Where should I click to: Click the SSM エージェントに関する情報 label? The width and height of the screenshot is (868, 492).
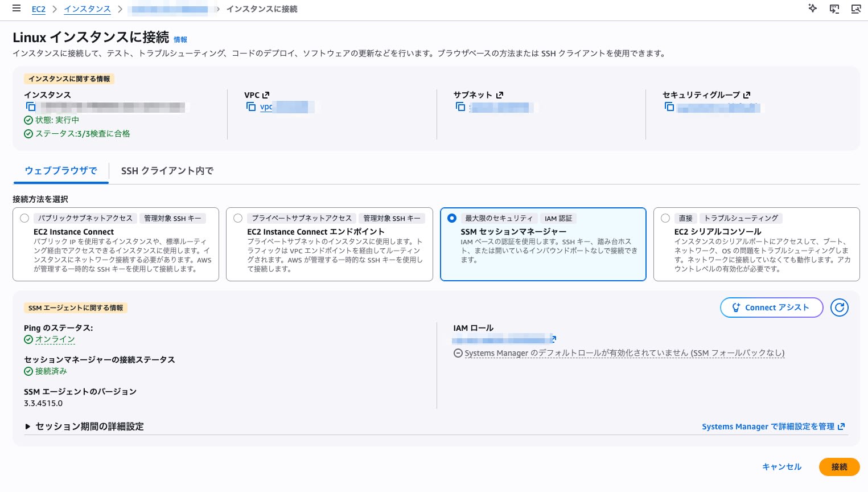[76, 308]
